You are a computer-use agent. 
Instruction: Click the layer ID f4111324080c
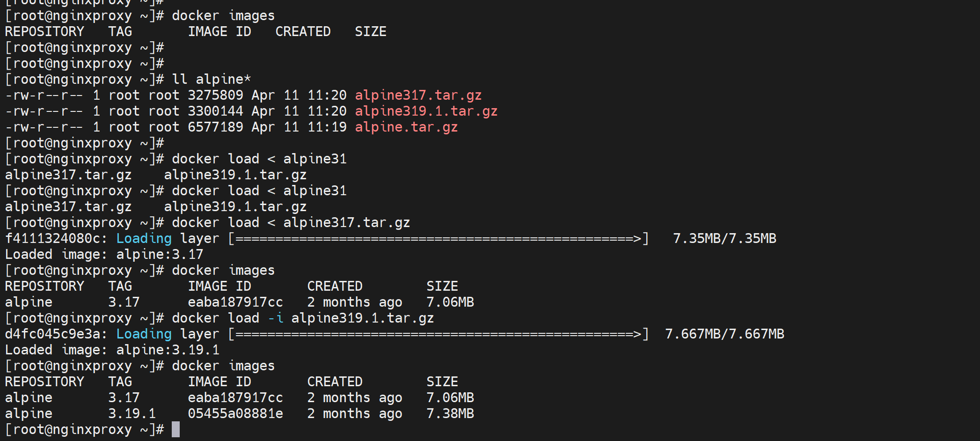52,239
